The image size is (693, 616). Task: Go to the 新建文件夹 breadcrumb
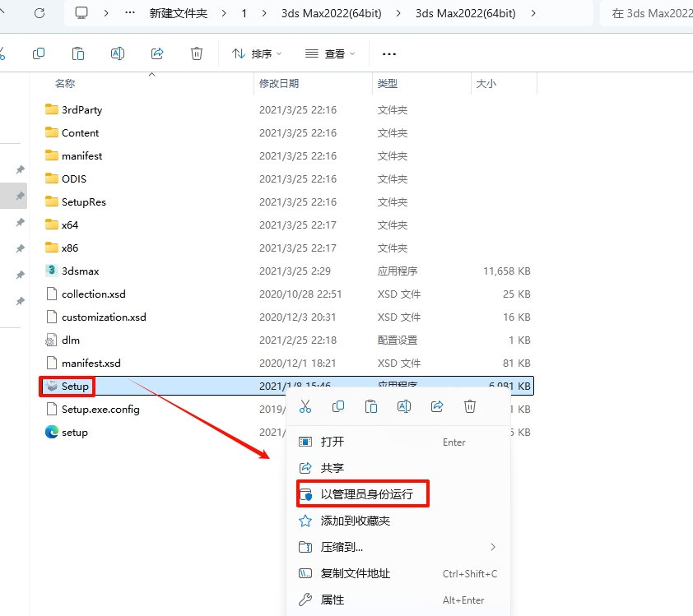pyautogui.click(x=179, y=13)
